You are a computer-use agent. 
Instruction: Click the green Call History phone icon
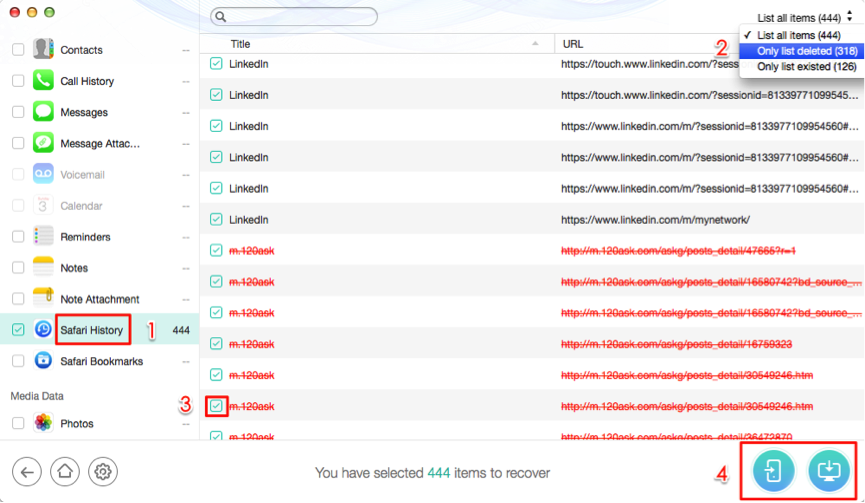[x=43, y=81]
